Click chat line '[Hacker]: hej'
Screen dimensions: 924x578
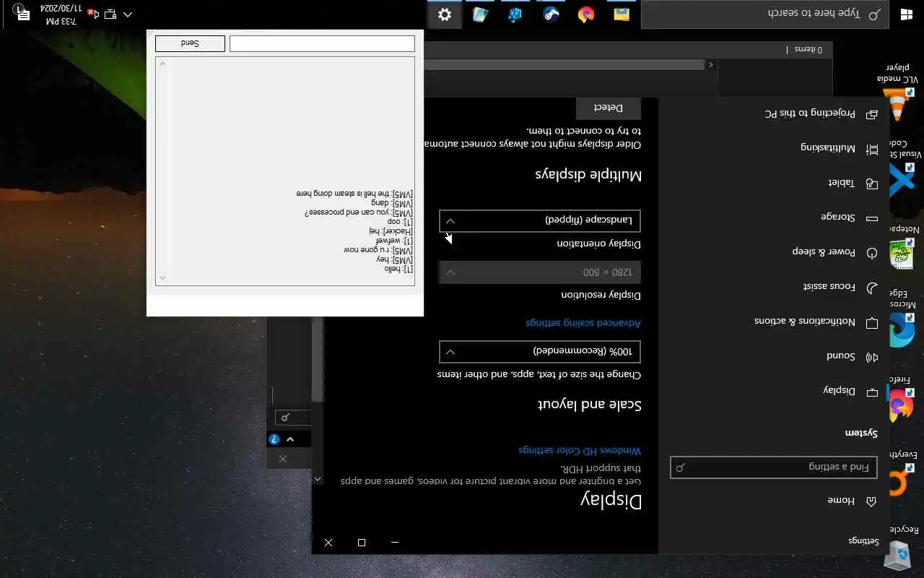click(391, 231)
